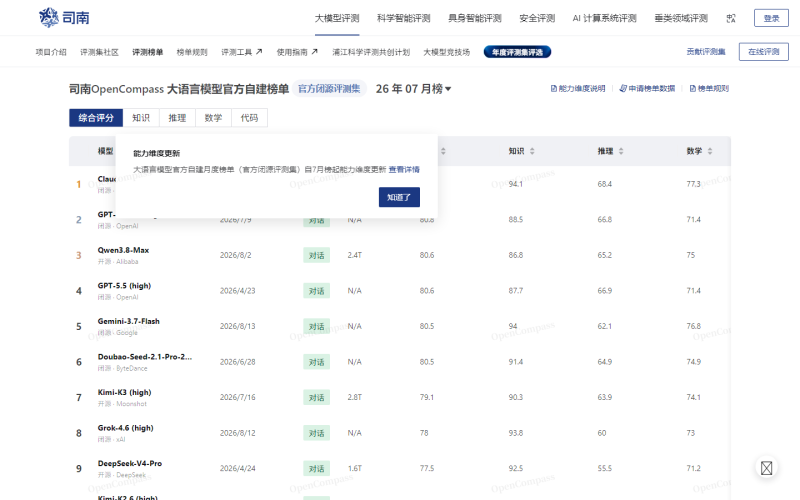Open 申请榜单数据 link
The image size is (800, 500).
[x=647, y=88]
